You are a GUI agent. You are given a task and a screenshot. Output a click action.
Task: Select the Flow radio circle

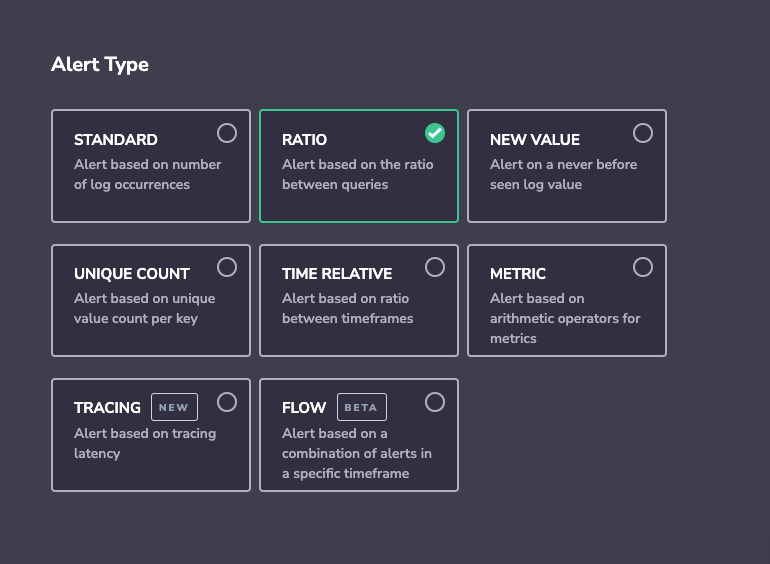click(435, 402)
